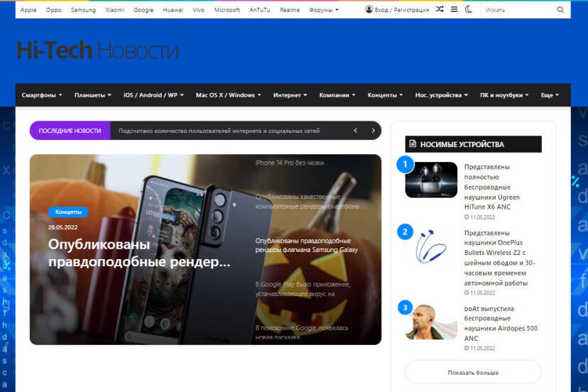Open Samsung link in top bar
588x392 pixels.
[x=83, y=10]
